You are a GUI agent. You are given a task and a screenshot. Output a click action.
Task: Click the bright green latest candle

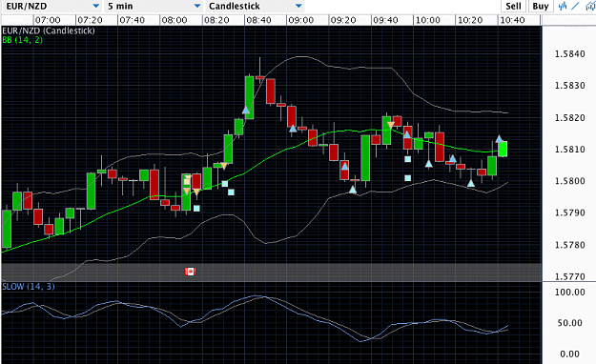[503, 149]
